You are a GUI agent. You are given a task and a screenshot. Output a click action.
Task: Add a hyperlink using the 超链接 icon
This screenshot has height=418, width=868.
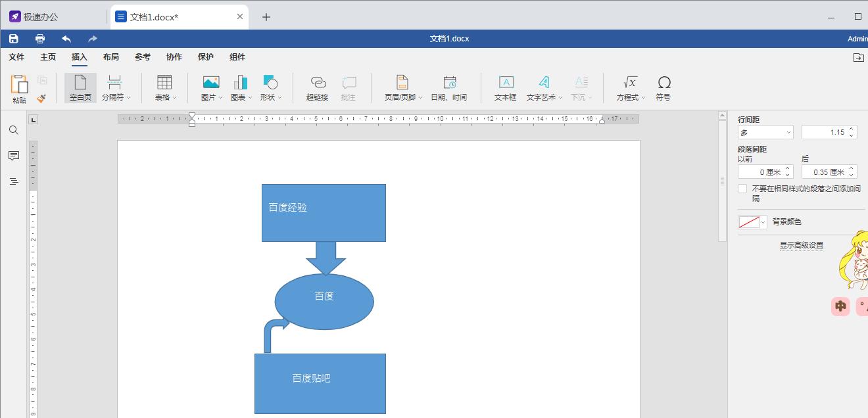(317, 86)
